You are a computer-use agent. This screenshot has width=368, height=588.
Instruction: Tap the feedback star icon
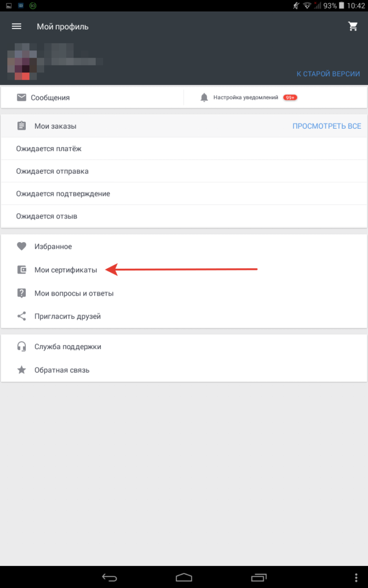coord(22,370)
